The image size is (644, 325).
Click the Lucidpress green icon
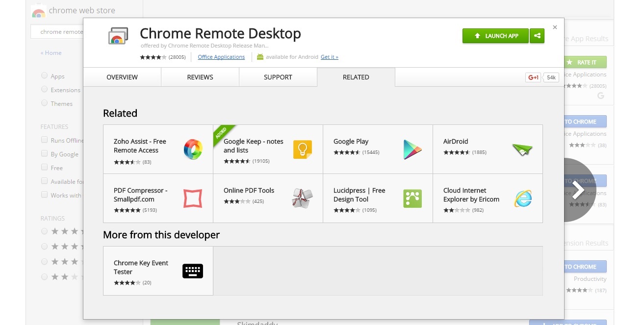tap(412, 198)
